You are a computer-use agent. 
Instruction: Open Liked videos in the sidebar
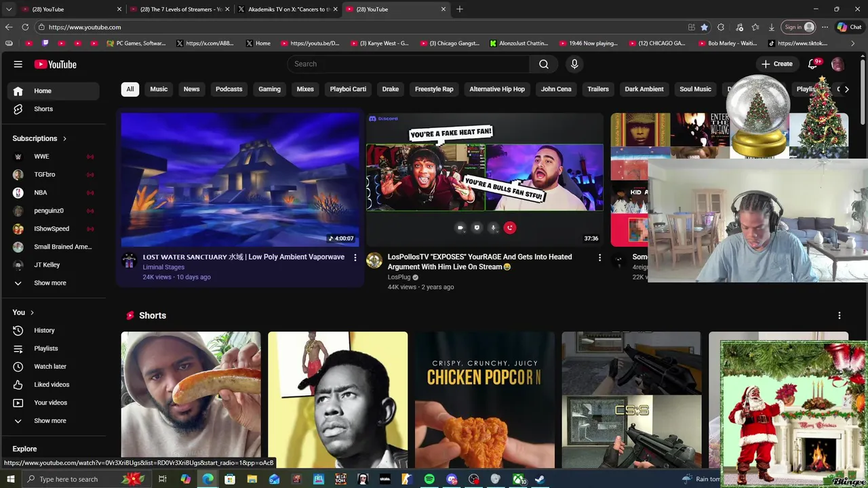52,384
